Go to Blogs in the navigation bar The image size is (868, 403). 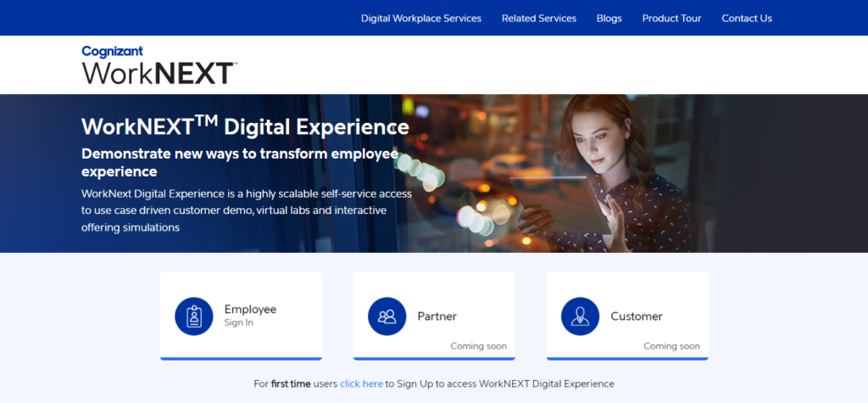point(609,18)
